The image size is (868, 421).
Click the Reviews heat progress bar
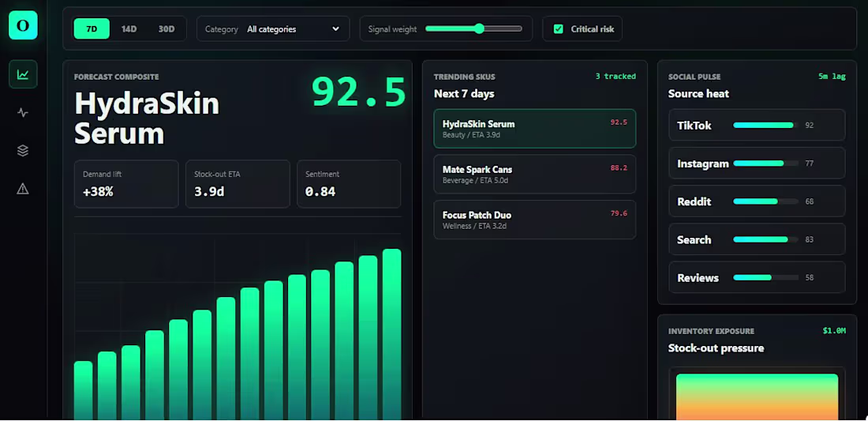click(x=766, y=277)
